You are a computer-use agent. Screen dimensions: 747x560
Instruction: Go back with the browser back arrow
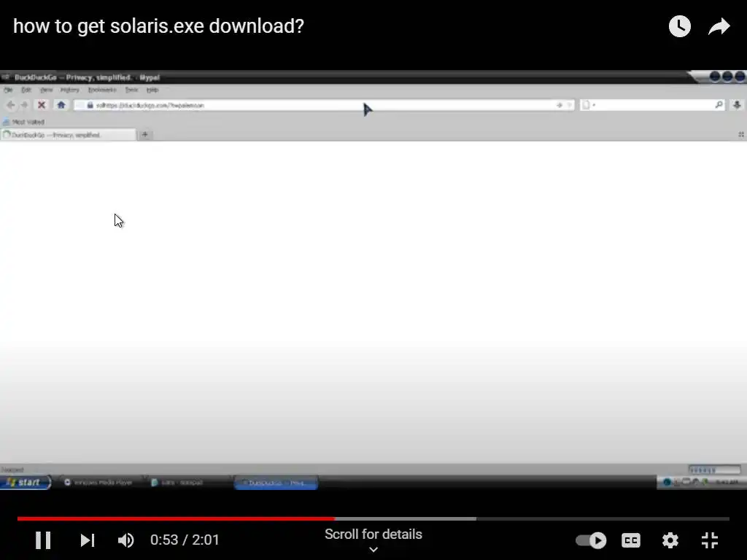10,105
